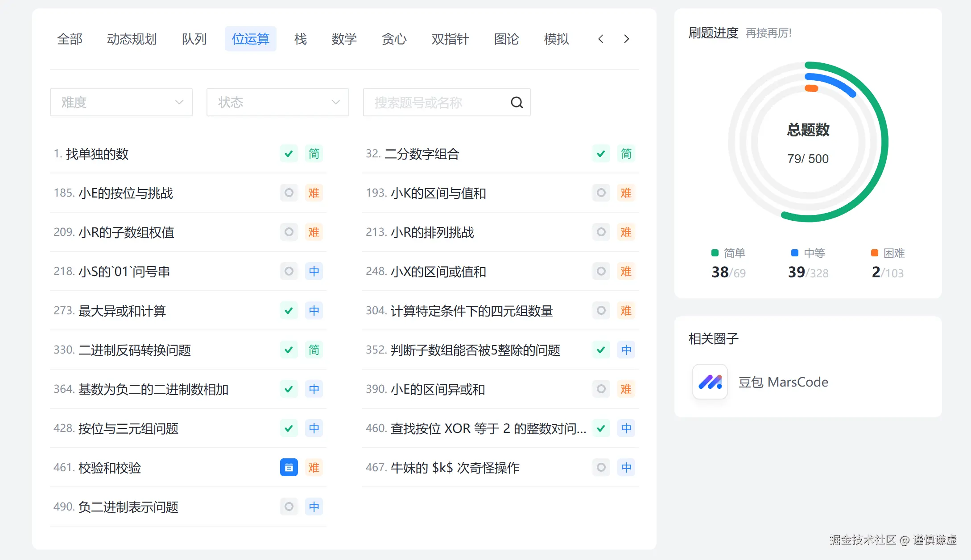Open the 状态 status dropdown

tap(277, 103)
